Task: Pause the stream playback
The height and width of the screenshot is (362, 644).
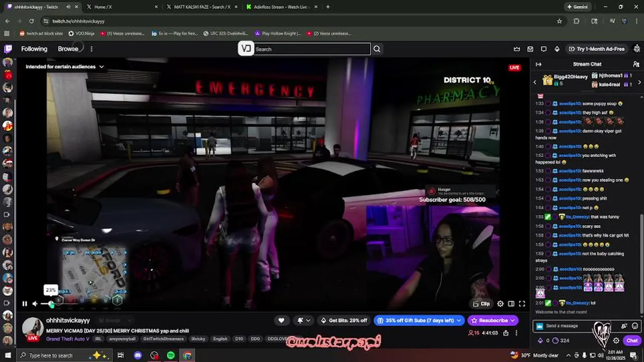Action: pos(24,304)
